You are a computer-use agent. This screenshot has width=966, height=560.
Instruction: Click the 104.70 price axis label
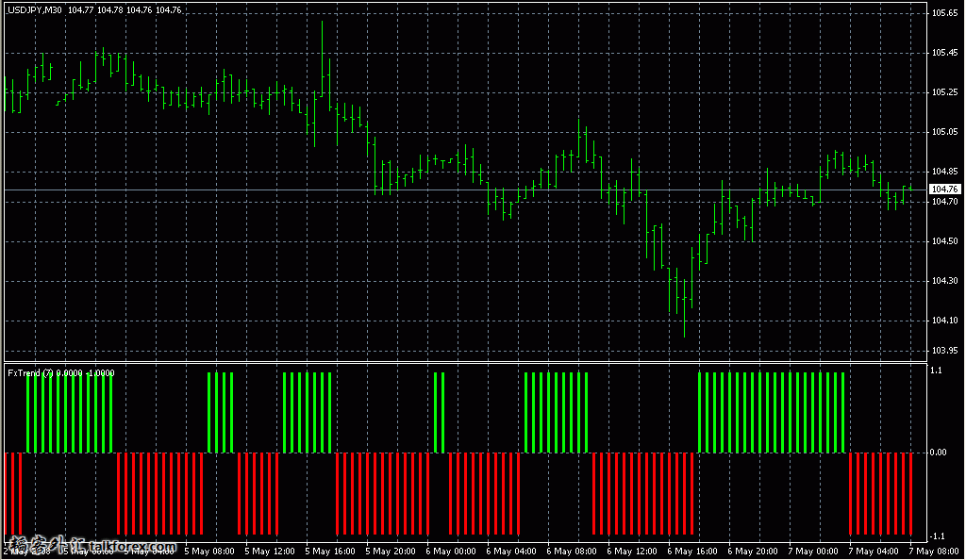pos(944,201)
